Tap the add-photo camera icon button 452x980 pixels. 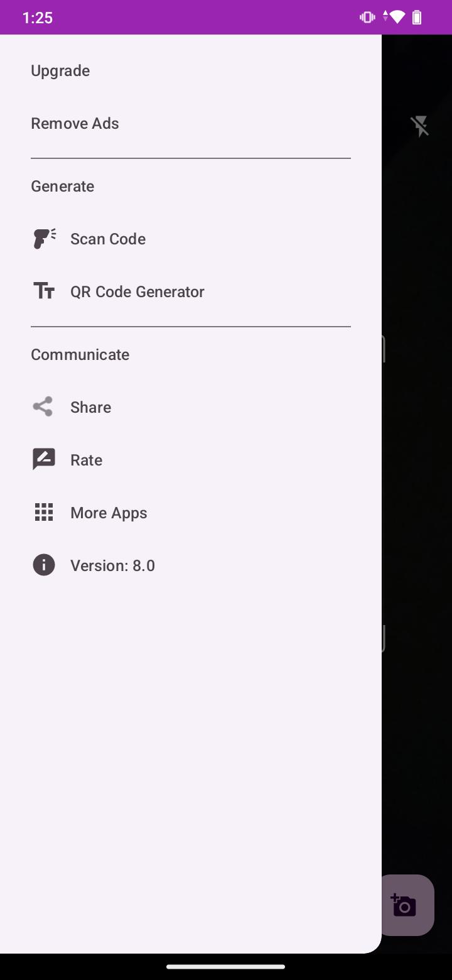(x=404, y=905)
